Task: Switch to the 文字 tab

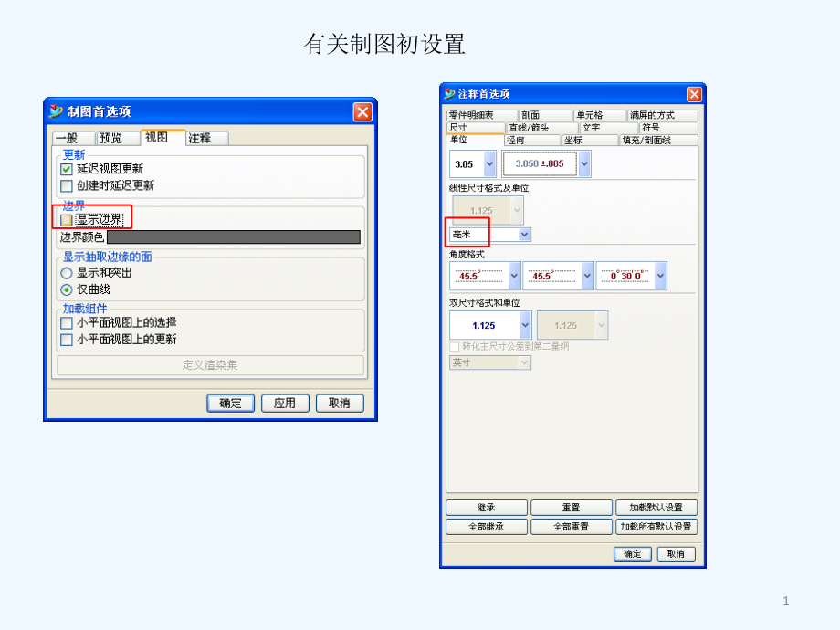Action: (x=593, y=128)
